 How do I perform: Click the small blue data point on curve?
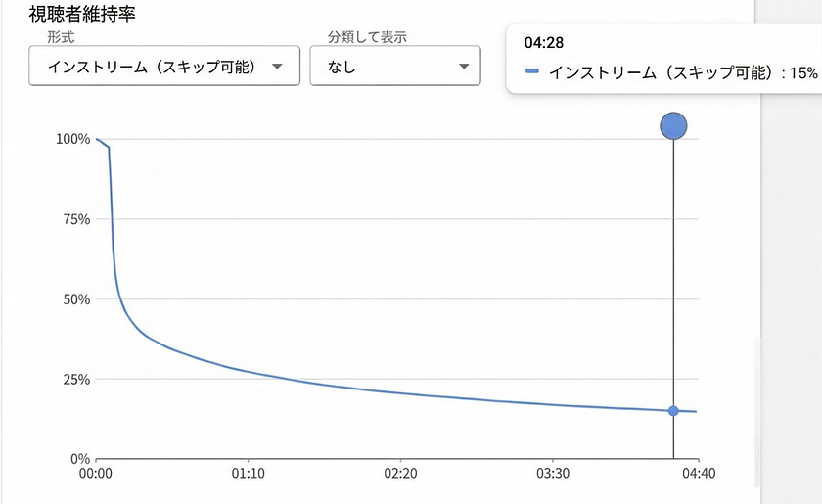pos(673,411)
